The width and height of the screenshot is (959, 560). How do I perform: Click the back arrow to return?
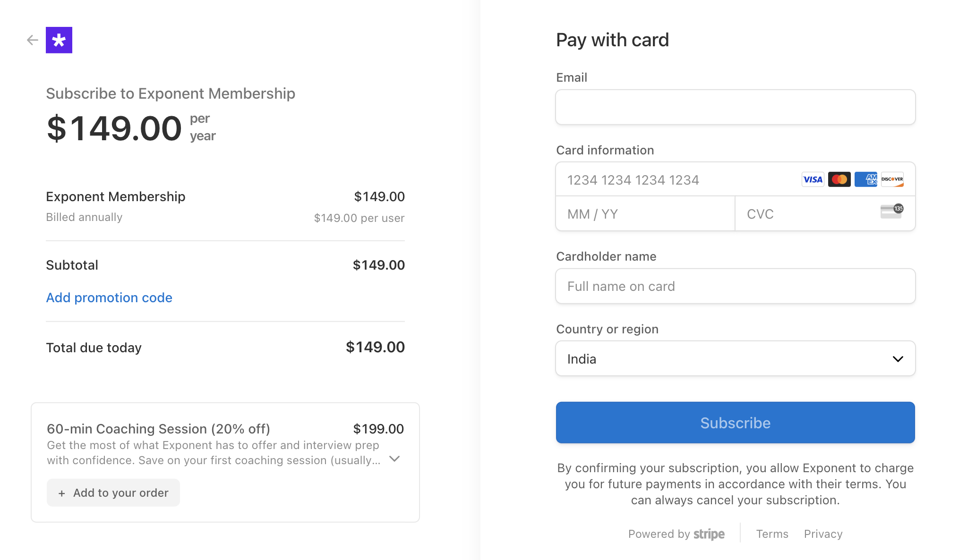[x=32, y=40]
